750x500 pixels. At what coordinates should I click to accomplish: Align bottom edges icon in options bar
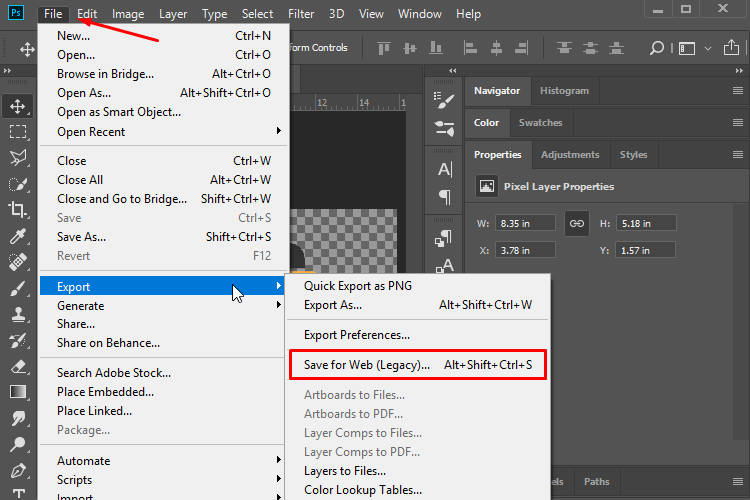tap(436, 48)
